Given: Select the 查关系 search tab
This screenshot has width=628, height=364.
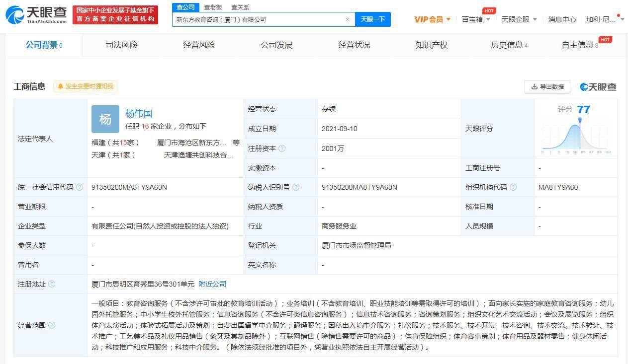Looking at the screenshot, I should pyautogui.click(x=240, y=7).
